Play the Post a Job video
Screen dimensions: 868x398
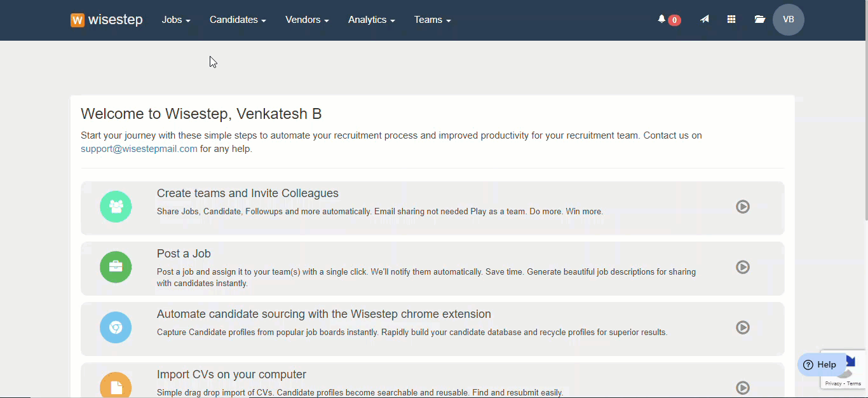pyautogui.click(x=743, y=267)
